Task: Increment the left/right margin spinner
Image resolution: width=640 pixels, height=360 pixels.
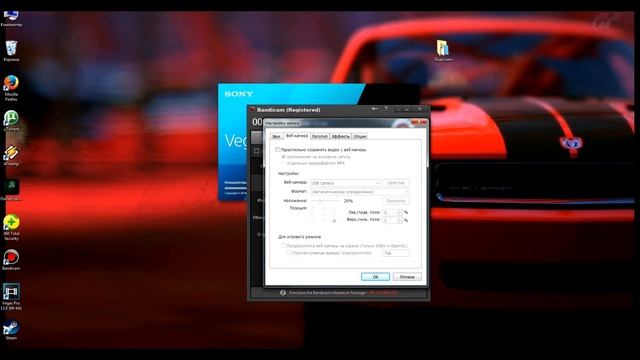Action: pos(400,211)
